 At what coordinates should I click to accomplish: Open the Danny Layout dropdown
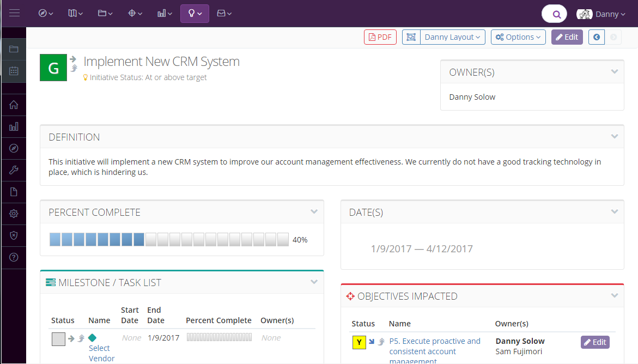click(452, 37)
